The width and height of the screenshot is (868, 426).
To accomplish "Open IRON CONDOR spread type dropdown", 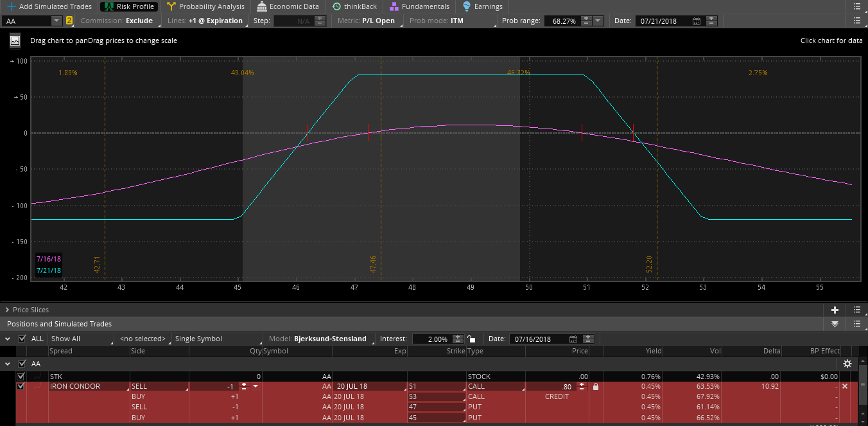I will 88,387.
